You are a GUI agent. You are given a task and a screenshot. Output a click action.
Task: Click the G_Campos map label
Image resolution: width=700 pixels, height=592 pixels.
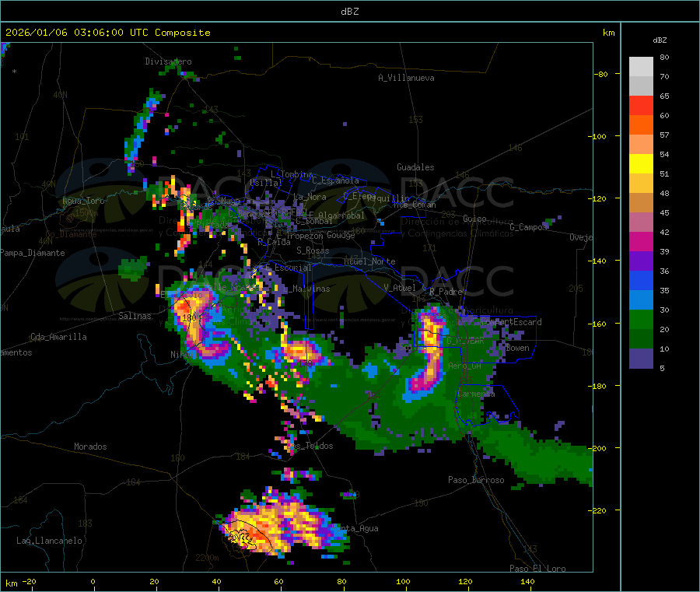click(x=528, y=227)
